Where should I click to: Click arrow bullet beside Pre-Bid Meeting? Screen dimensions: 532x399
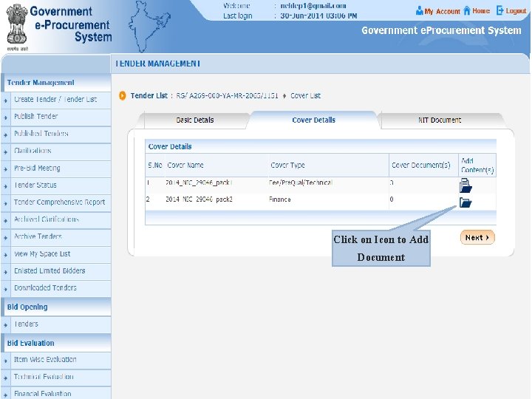tap(5, 169)
